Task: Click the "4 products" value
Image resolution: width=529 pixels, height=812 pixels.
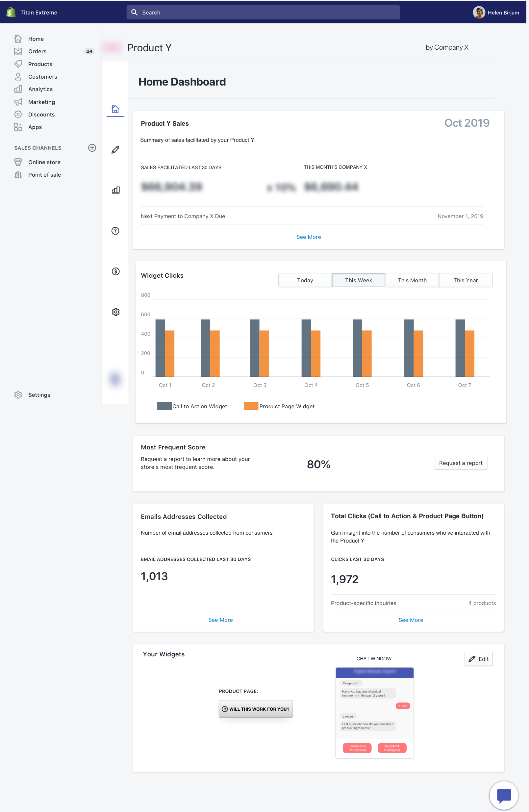Action: point(482,603)
